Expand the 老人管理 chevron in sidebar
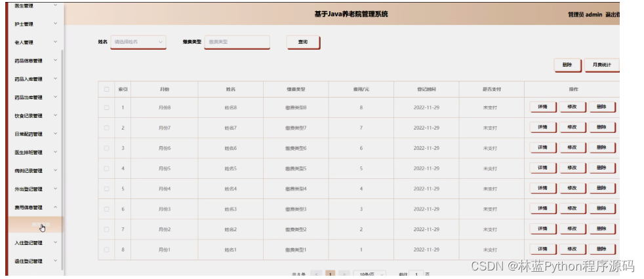This screenshot has width=644, height=279. pyautogui.click(x=56, y=42)
